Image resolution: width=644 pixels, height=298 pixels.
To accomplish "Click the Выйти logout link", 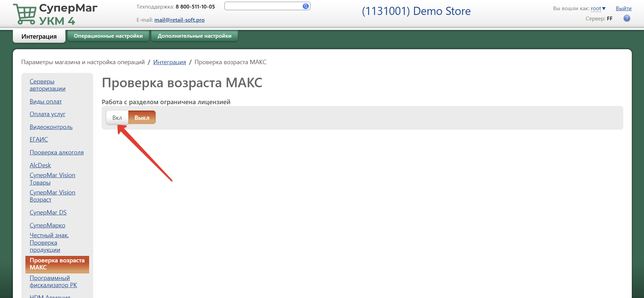I will coord(623,8).
